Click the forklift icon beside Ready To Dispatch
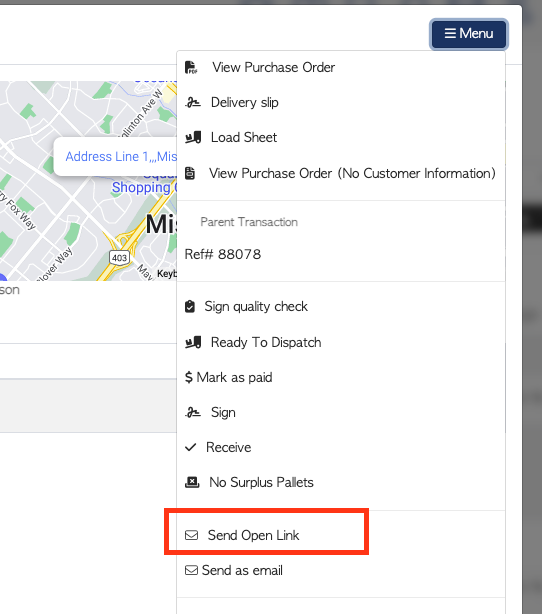Image resolution: width=542 pixels, height=614 pixels. (x=193, y=342)
